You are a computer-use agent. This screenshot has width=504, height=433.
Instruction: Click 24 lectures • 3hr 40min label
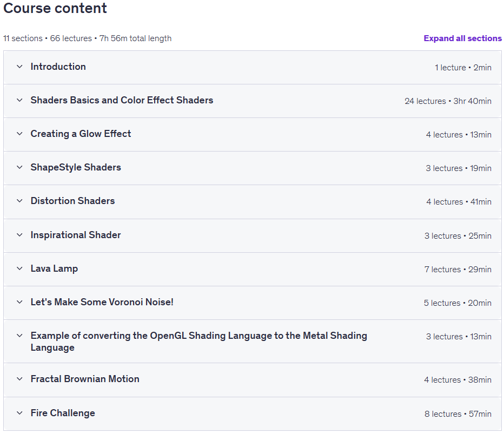coord(448,101)
